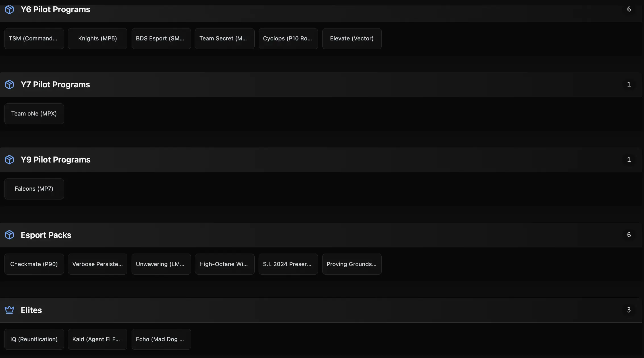Select the Checkmate (P90) pack
The width and height of the screenshot is (644, 358).
coord(34,264)
